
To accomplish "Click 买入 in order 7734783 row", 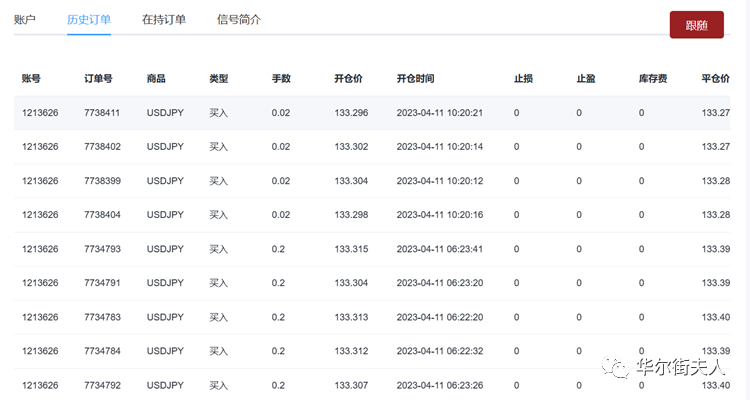I will click(219, 317).
